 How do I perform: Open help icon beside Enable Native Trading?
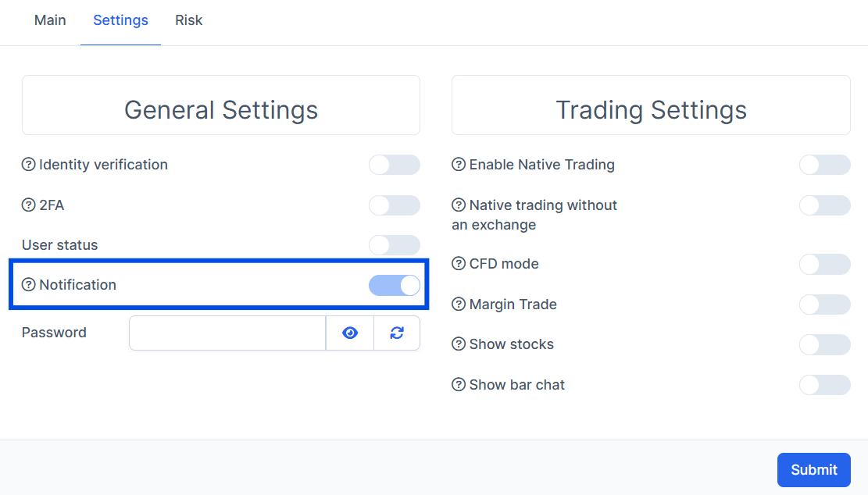458,165
